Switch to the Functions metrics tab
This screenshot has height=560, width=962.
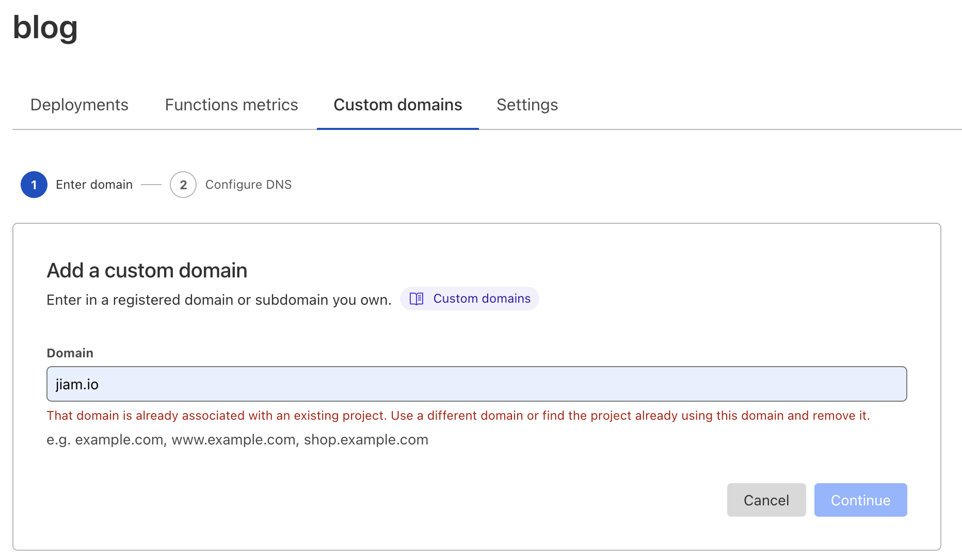click(x=231, y=105)
